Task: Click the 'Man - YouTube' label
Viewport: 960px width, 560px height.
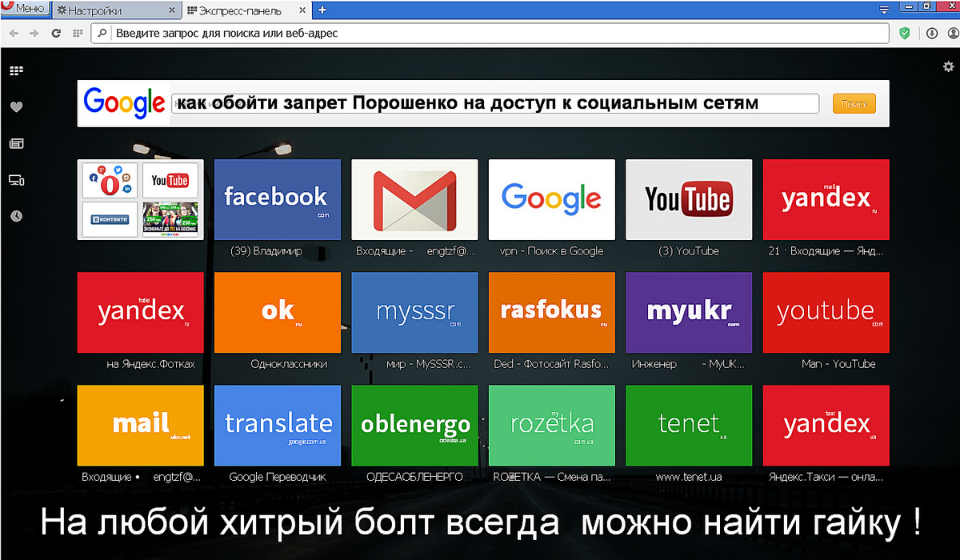Action: 838,364
